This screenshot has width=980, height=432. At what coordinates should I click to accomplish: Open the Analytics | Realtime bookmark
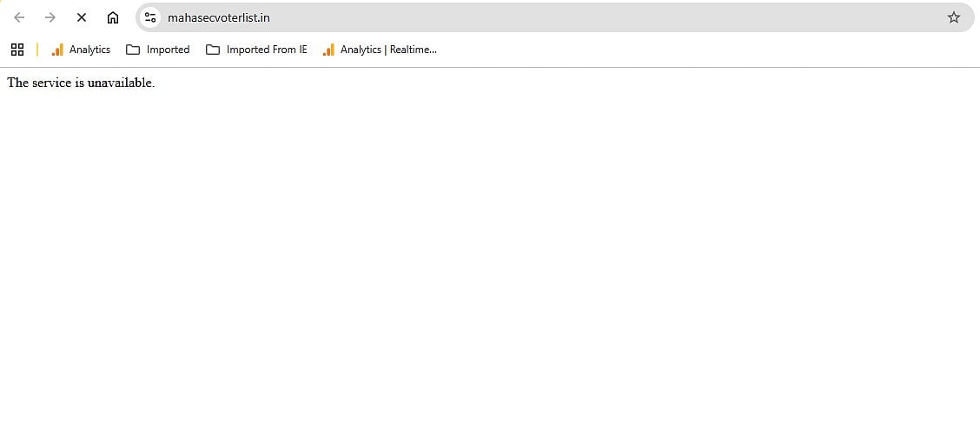(388, 50)
